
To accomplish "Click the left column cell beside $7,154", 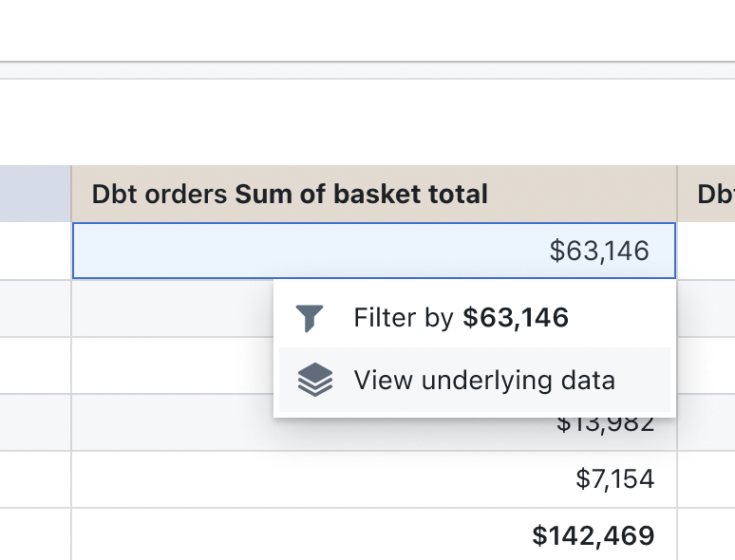I will (x=35, y=479).
